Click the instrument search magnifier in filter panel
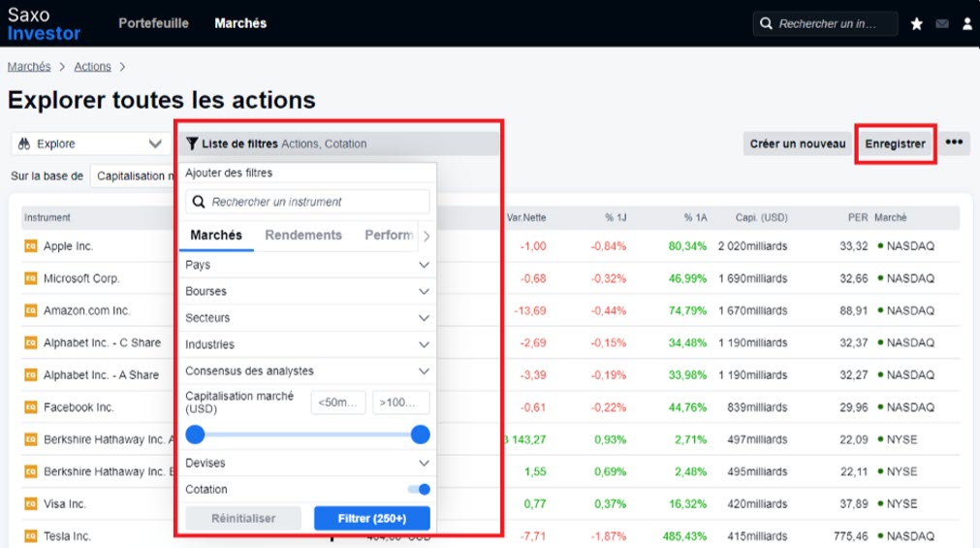 (198, 202)
